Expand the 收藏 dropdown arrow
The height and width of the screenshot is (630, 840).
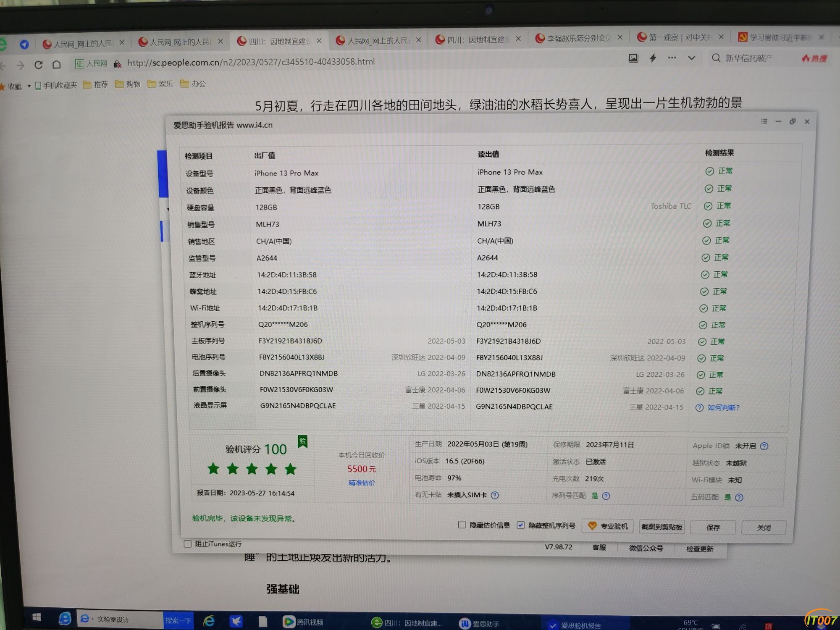(x=29, y=86)
